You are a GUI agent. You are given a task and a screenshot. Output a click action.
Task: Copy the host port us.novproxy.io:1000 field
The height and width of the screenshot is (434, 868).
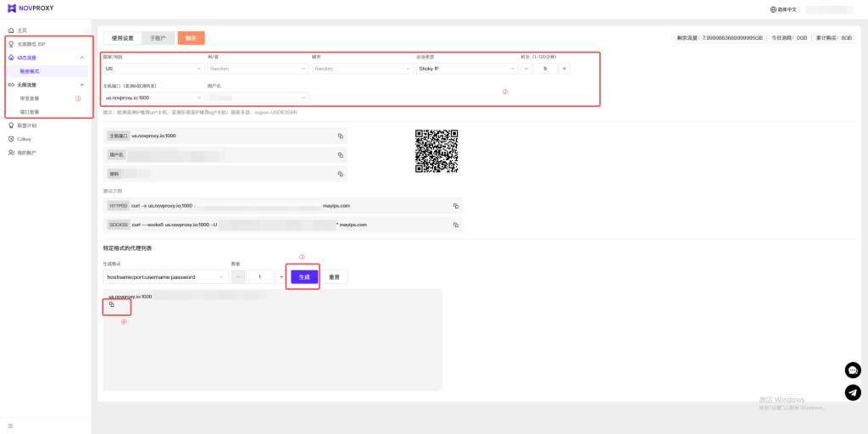(340, 136)
